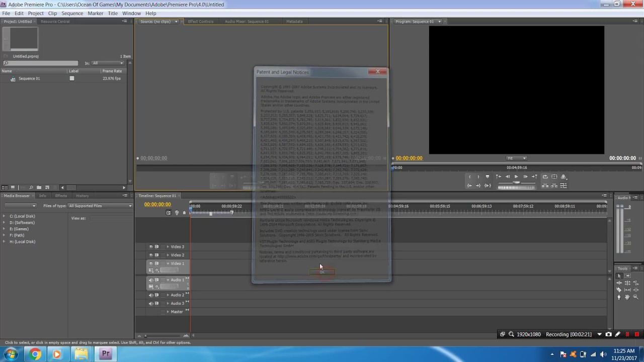Switch to the History tab
Screen dimensions: 644x362
[x=83, y=196]
